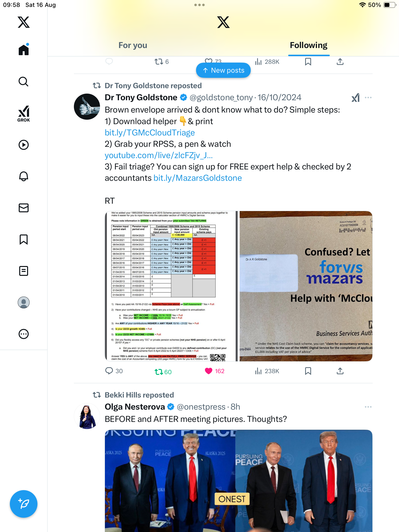
Task: Open the video play icon in the sidebar
Action: [x=24, y=145]
